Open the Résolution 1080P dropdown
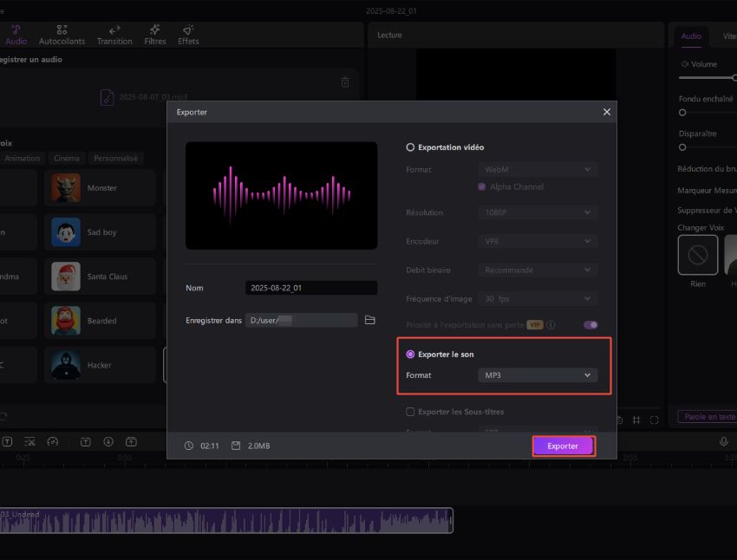The width and height of the screenshot is (737, 560). pyautogui.click(x=538, y=212)
